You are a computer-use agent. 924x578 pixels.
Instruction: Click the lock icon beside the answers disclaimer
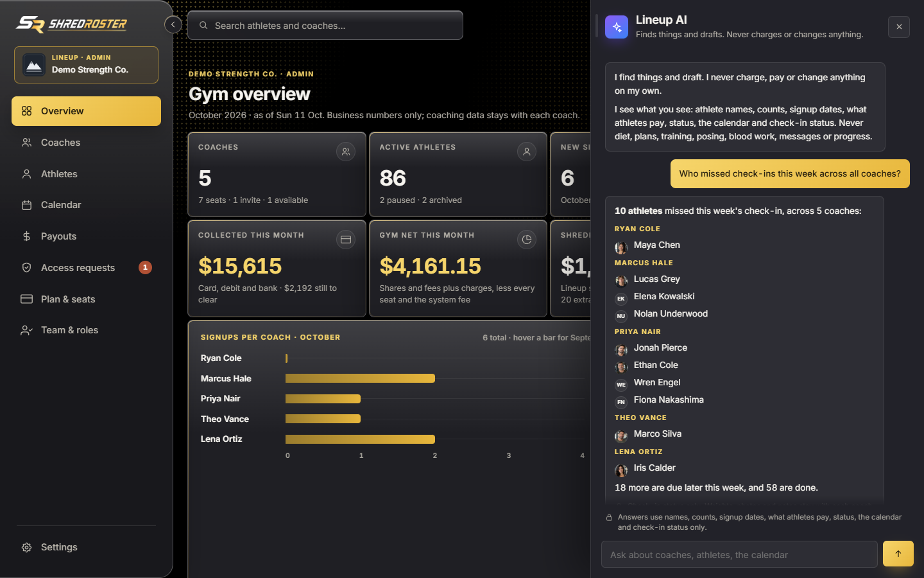click(609, 518)
